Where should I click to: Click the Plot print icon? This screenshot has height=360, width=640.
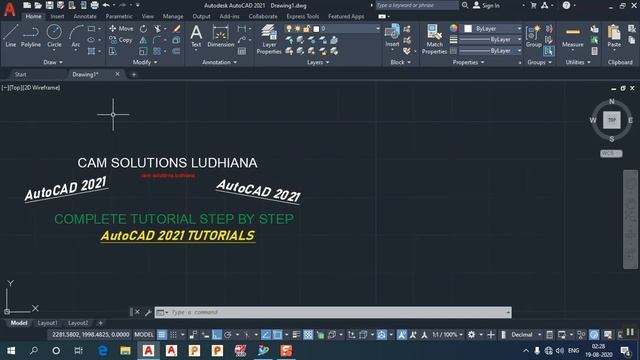point(94,5)
